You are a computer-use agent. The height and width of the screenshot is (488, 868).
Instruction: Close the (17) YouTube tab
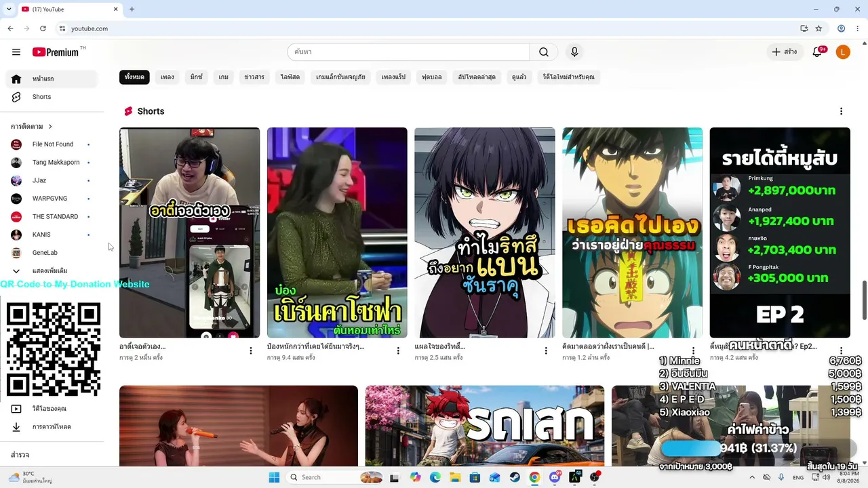click(x=115, y=9)
